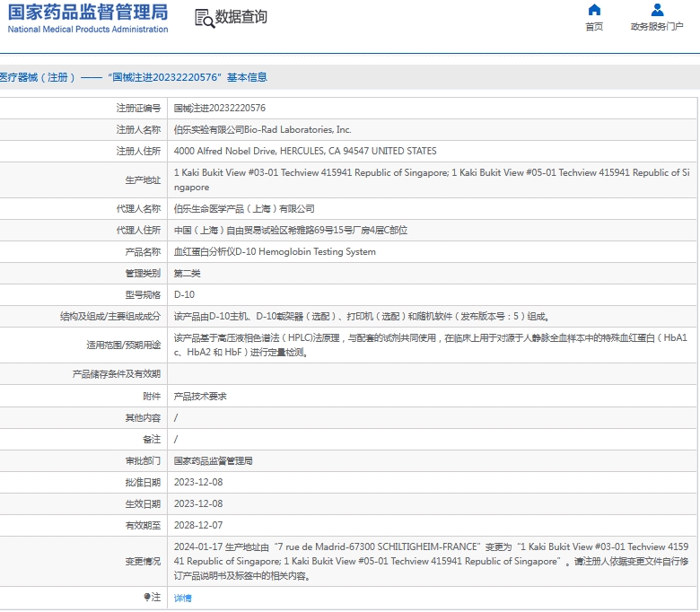Screen dimensions: 700x612
Task: Click structure text 该产品由D-10主机
Action: click(x=362, y=317)
